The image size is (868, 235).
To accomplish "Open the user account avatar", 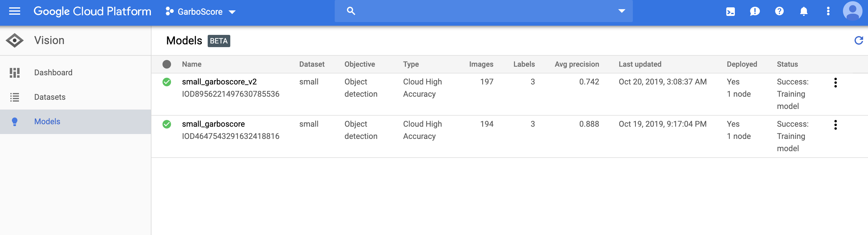I will tap(852, 12).
